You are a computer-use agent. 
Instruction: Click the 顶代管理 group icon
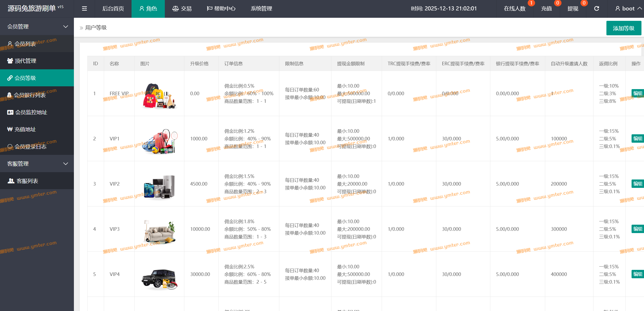click(10, 61)
